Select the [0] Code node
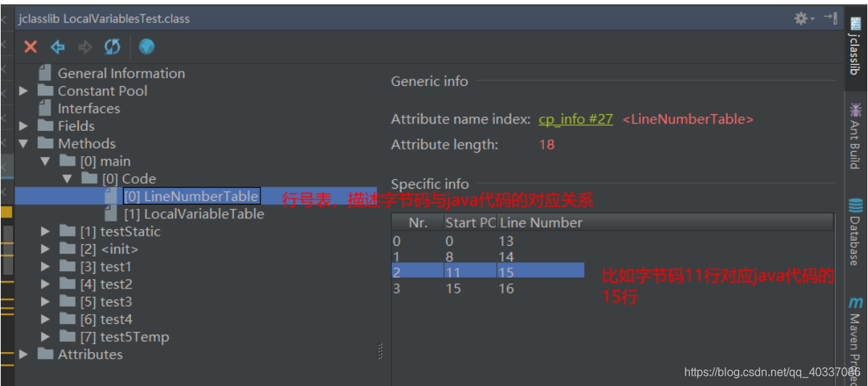 [x=129, y=179]
